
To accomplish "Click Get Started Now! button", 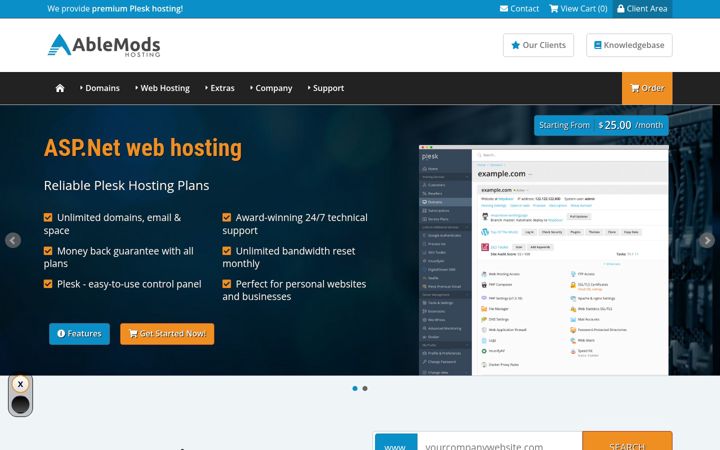I will pos(167,334).
